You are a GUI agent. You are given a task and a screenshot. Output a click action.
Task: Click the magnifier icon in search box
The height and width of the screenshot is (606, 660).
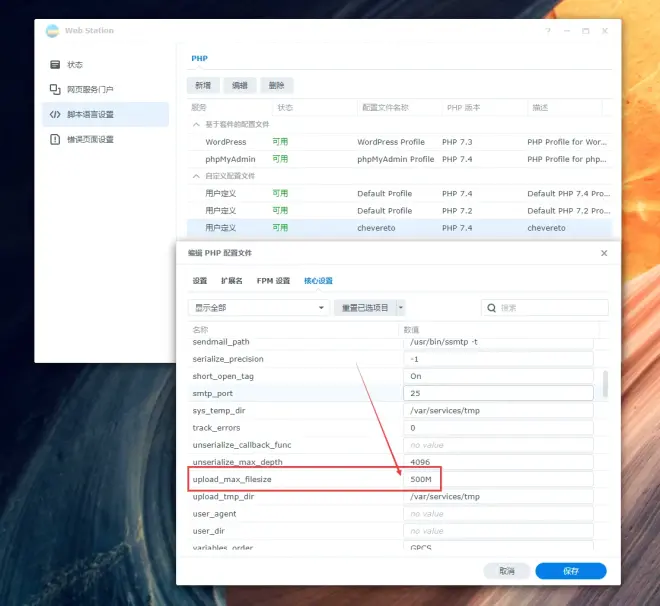pos(491,308)
